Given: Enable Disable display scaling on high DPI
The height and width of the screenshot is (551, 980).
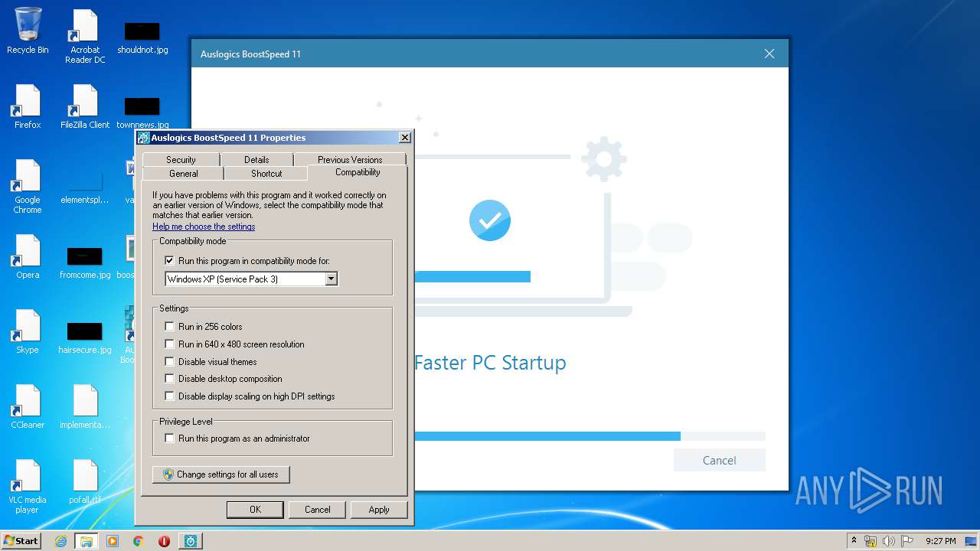Looking at the screenshot, I should 170,396.
